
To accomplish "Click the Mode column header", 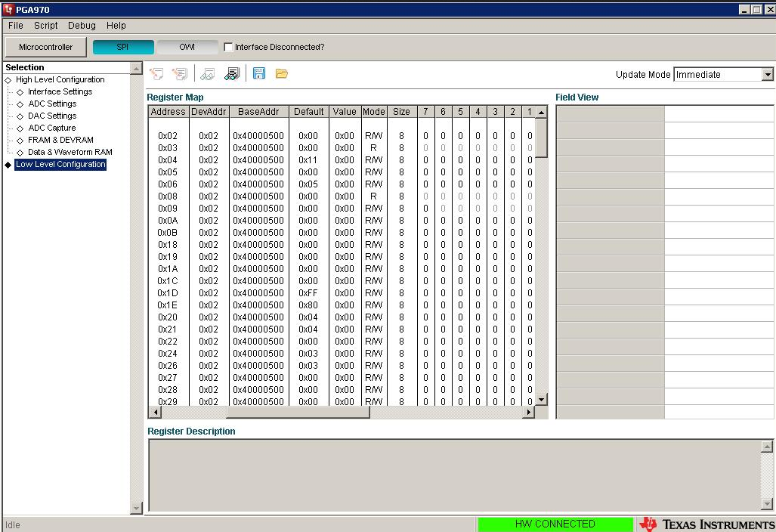I will point(374,112).
